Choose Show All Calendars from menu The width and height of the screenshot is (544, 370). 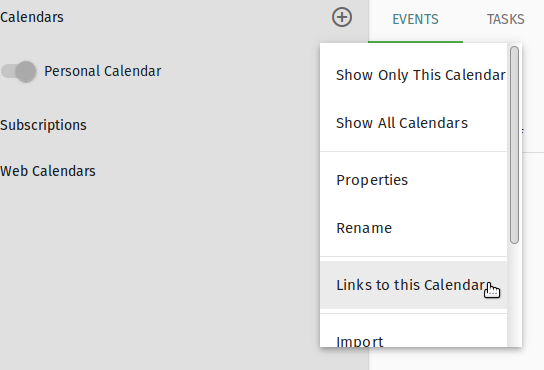(x=414, y=123)
